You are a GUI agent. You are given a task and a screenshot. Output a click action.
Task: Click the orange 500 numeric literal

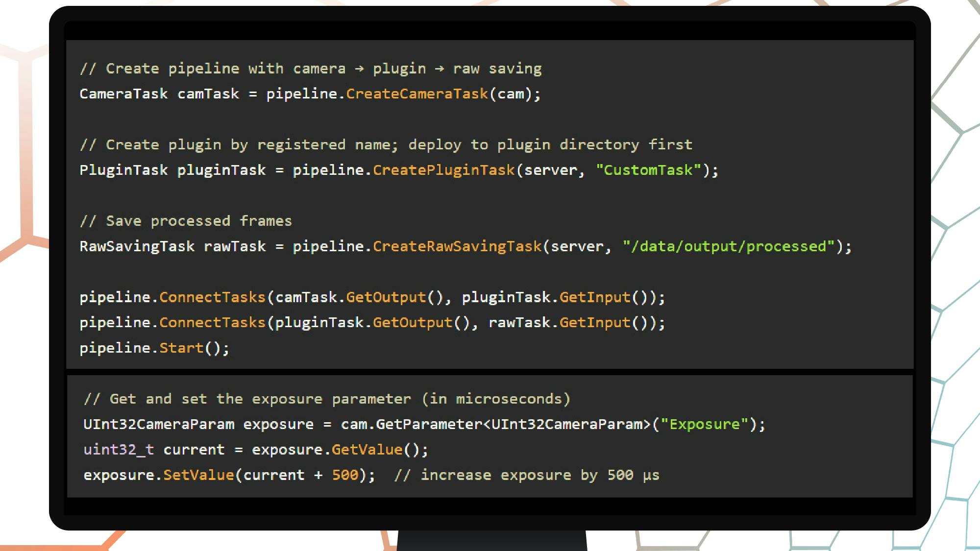[345, 475]
